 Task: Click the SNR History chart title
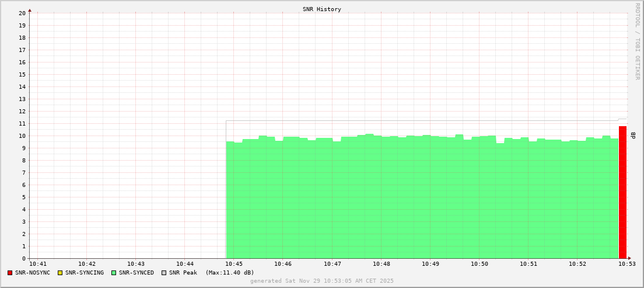(322, 9)
